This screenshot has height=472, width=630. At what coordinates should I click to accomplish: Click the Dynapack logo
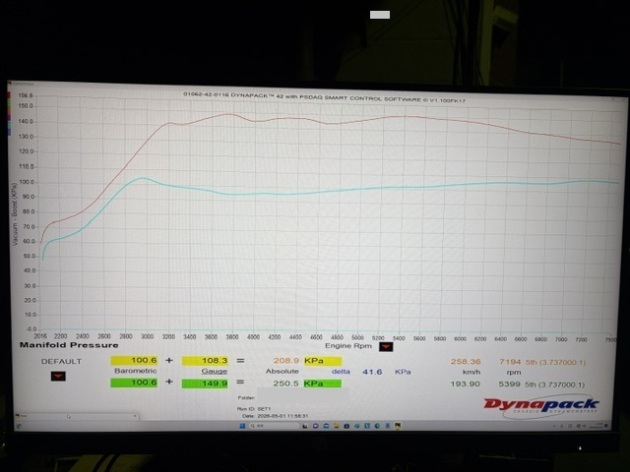click(541, 405)
